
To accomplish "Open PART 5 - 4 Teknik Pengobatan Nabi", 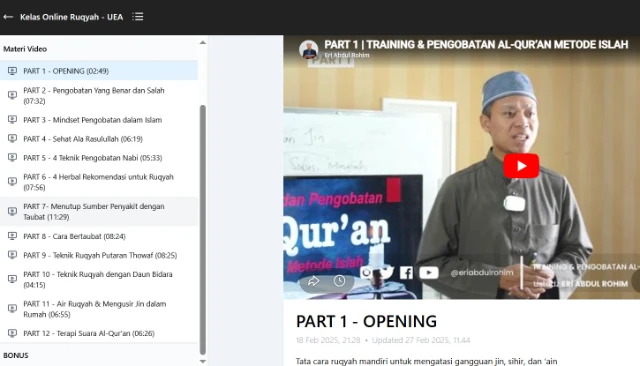I will tap(99, 158).
